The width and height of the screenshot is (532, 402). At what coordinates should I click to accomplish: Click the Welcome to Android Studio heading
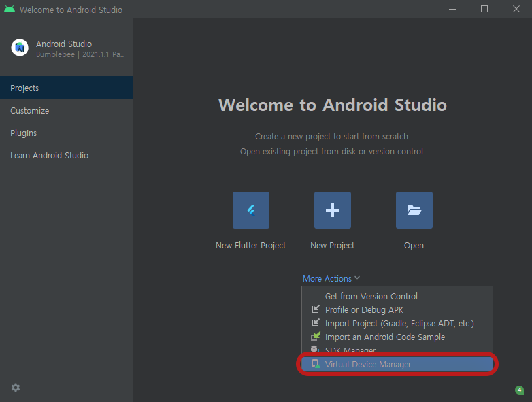(333, 105)
